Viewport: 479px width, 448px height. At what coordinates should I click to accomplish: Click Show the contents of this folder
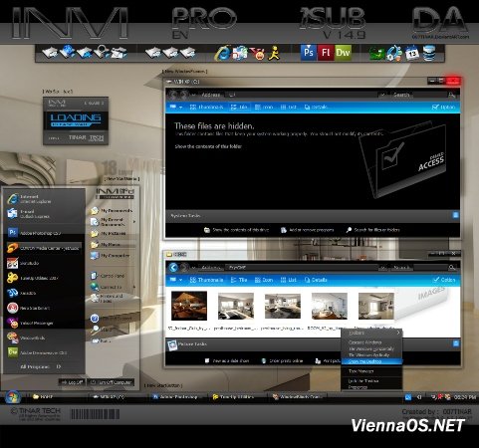pyautogui.click(x=208, y=146)
